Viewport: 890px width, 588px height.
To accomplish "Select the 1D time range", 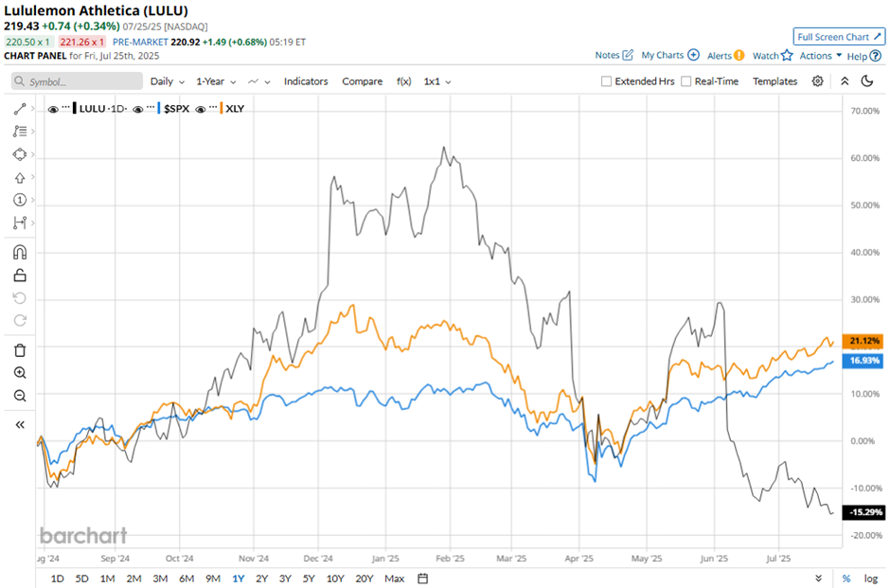I will click(x=58, y=579).
